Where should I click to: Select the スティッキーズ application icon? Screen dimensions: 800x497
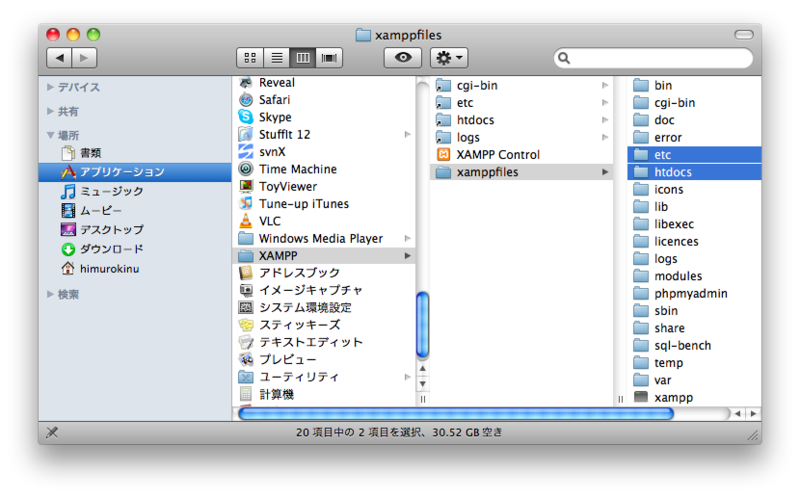pos(246,325)
